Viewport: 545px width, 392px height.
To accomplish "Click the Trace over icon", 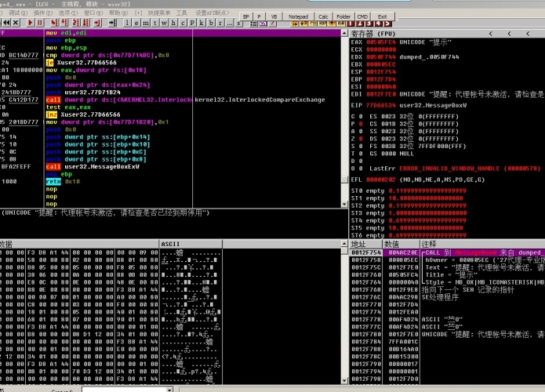I will coord(85,23).
